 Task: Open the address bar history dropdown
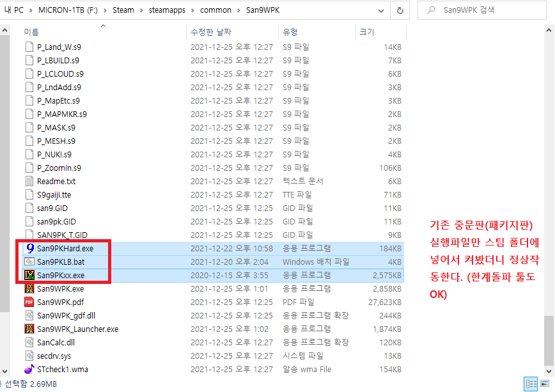(381, 11)
